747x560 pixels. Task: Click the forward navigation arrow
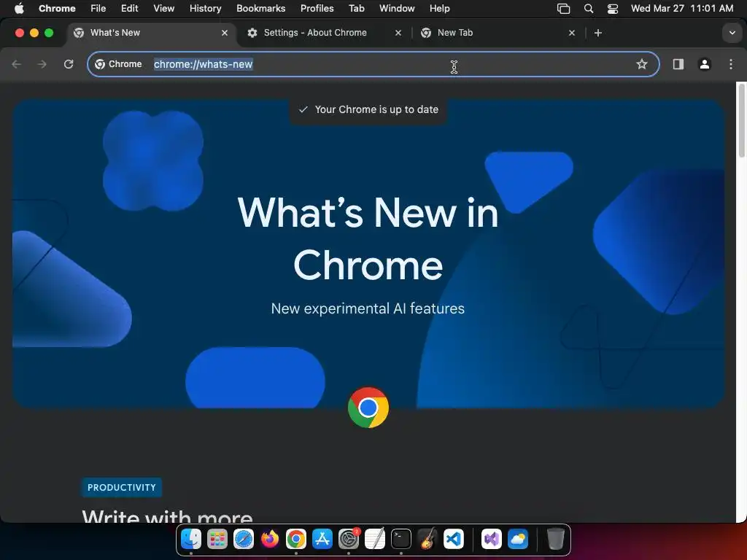(x=42, y=64)
